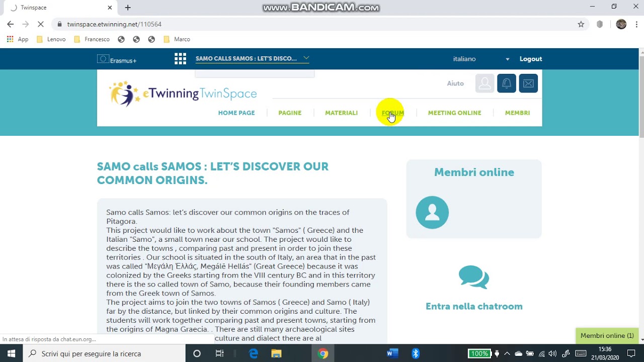Click the Bluetooth taskbar icon

click(x=416, y=353)
